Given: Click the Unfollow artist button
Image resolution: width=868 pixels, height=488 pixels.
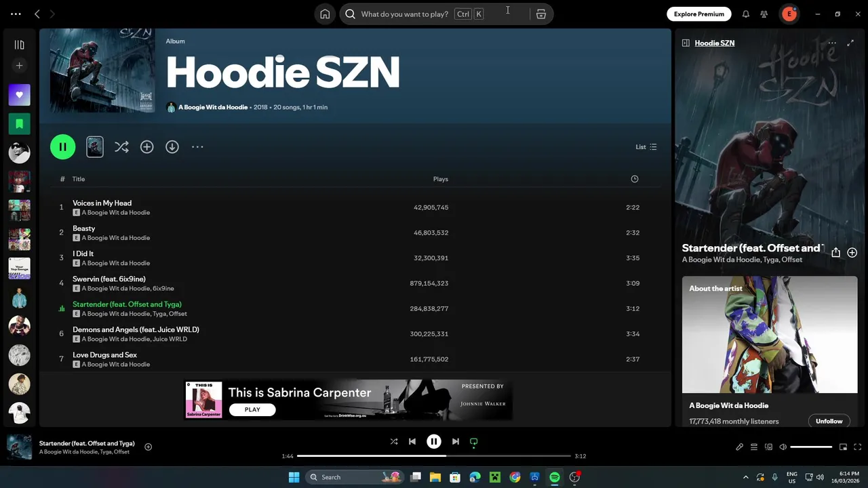Looking at the screenshot, I should coord(829,421).
